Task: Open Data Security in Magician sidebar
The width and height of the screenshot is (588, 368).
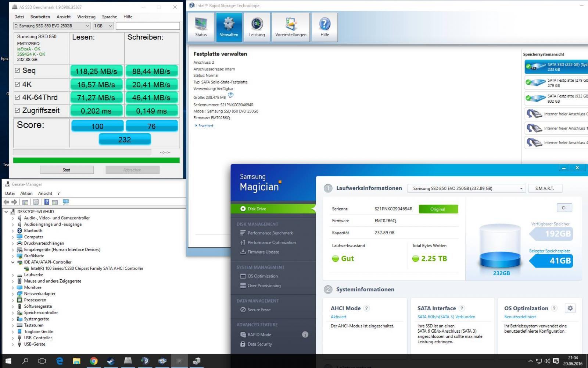Action: (x=256, y=344)
